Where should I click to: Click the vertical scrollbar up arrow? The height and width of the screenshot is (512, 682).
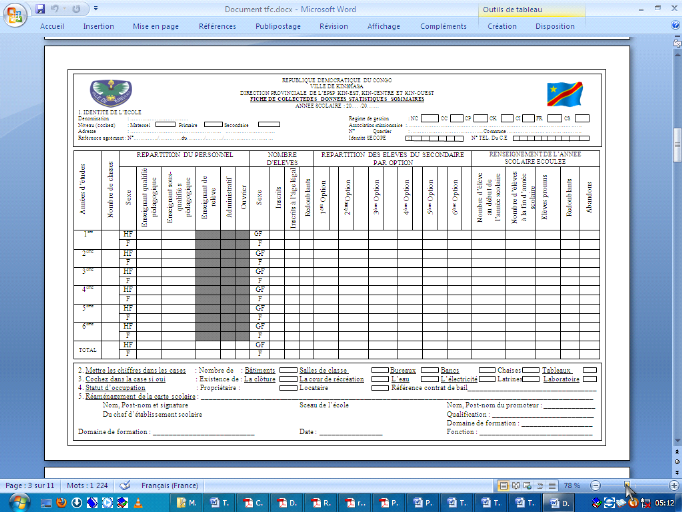(x=677, y=54)
